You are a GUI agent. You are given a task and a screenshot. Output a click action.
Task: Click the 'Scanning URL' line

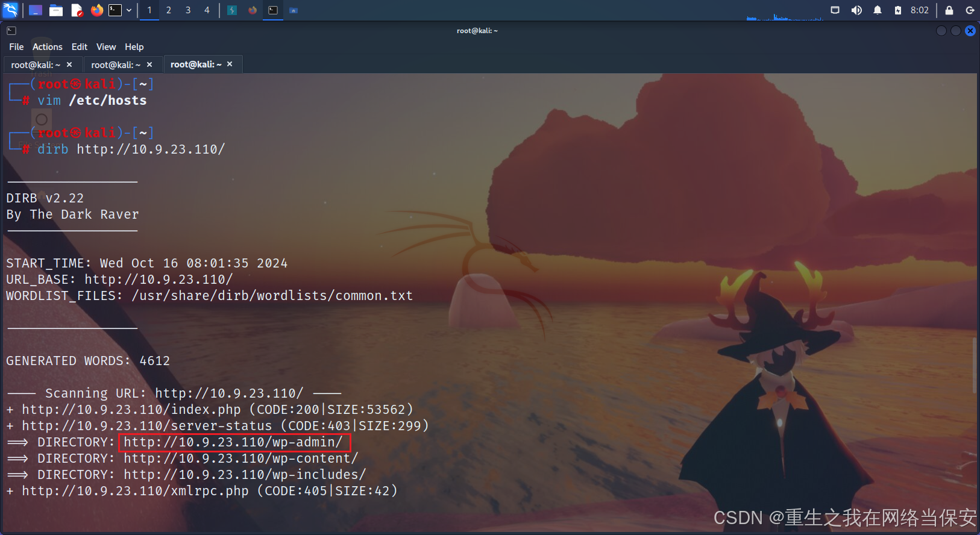(175, 393)
